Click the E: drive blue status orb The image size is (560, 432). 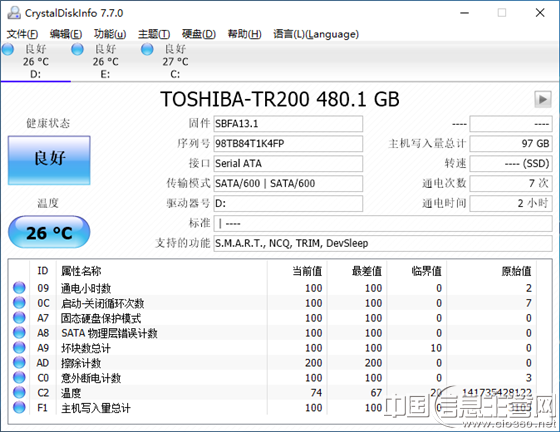(x=78, y=49)
